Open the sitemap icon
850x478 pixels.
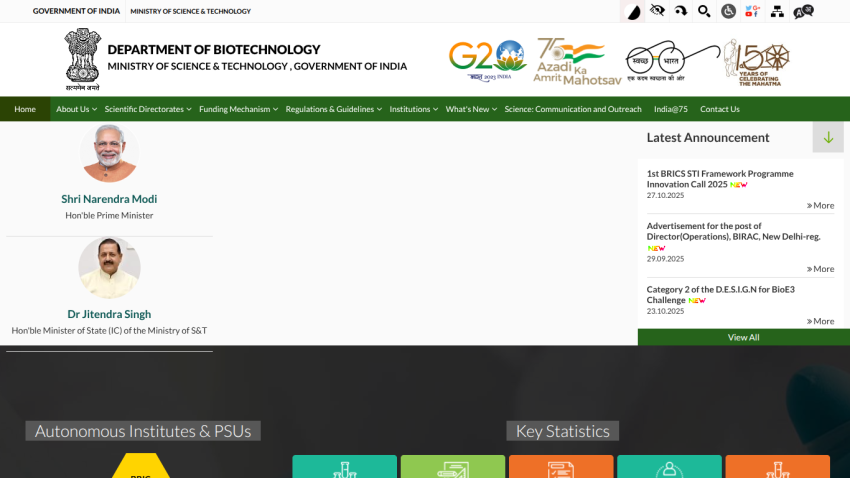(x=777, y=11)
